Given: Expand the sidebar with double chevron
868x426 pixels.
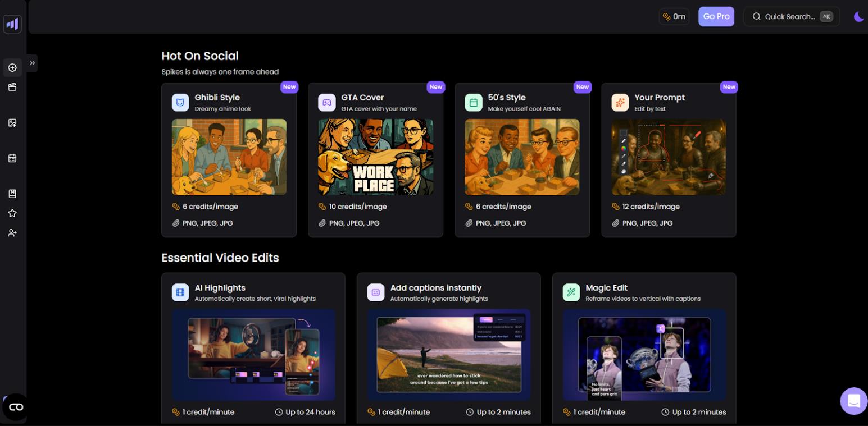Looking at the screenshot, I should click(x=32, y=63).
